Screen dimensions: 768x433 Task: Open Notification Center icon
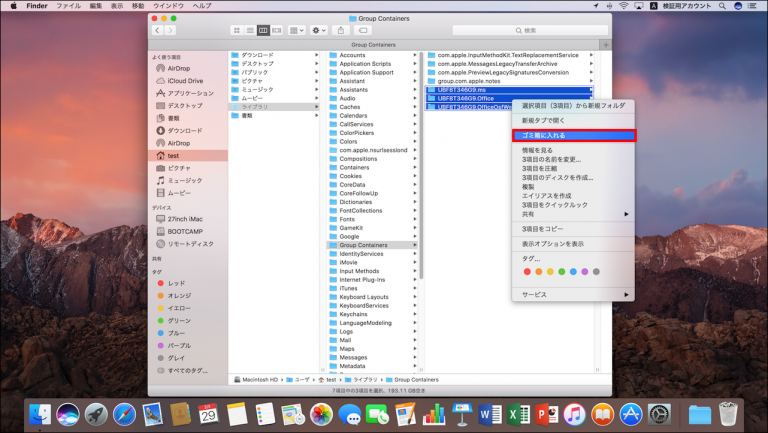pos(752,6)
